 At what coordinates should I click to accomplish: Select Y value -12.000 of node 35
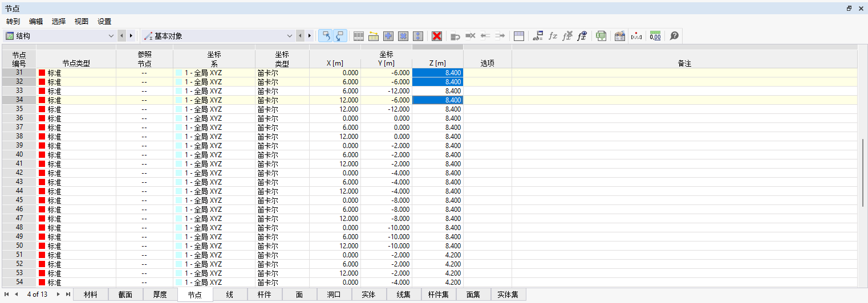(x=386, y=109)
